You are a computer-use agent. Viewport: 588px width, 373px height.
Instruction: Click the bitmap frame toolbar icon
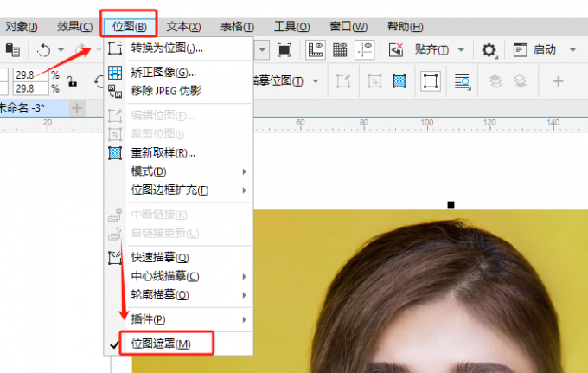[x=430, y=81]
